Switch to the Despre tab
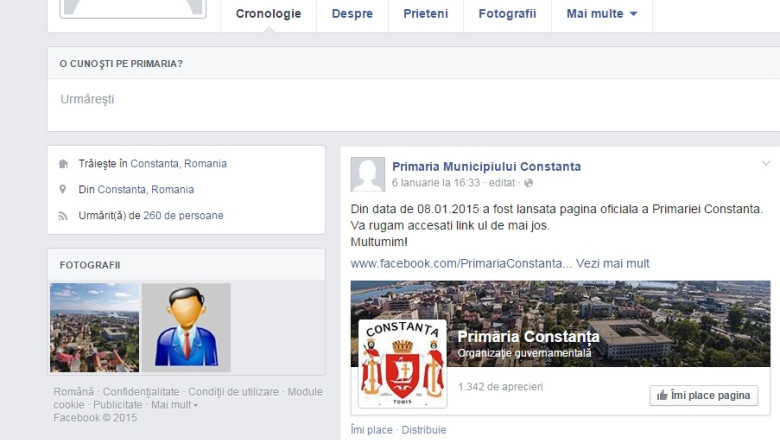Screen dimensions: 780x440 click(x=352, y=14)
